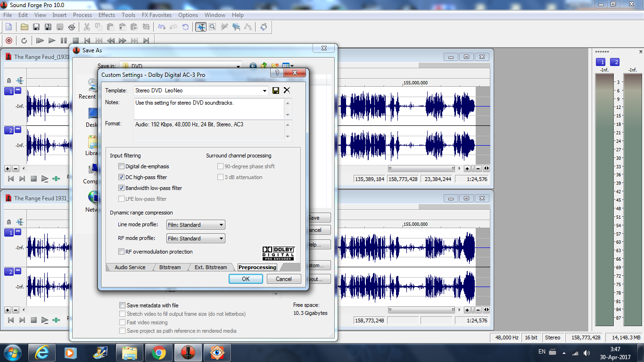Enable Digital de-emphasis checkbox

pyautogui.click(x=122, y=166)
